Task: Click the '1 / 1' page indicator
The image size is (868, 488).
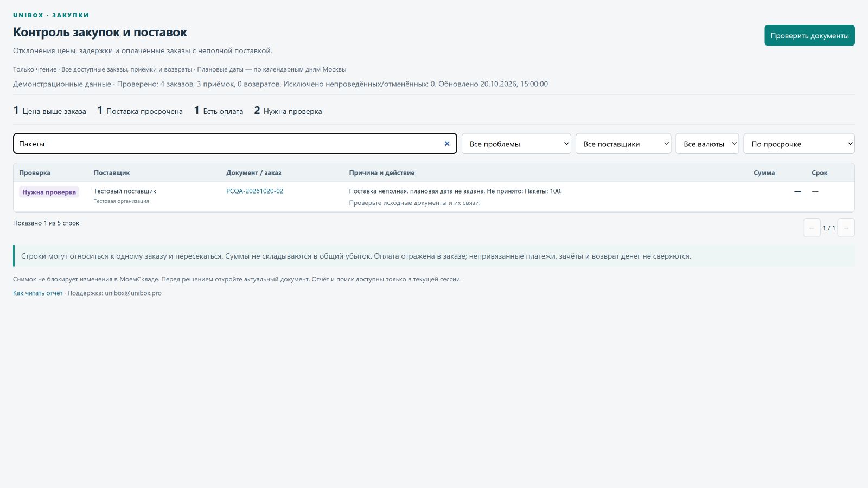Action: pos(829,228)
